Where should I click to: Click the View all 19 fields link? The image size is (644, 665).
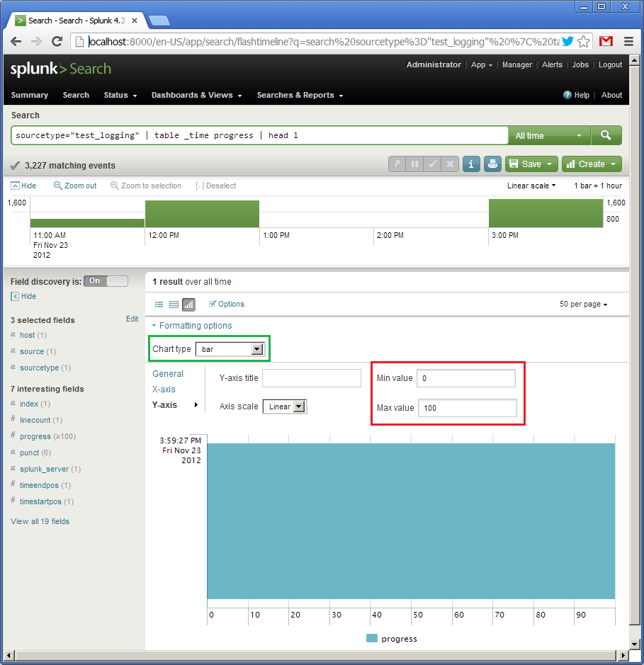click(39, 521)
